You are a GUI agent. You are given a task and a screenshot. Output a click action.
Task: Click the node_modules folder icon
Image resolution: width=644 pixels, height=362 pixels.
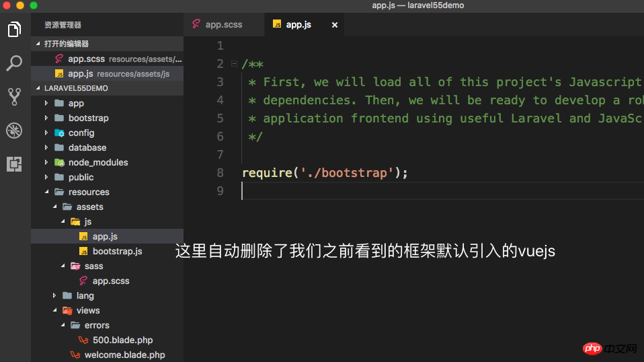point(60,162)
